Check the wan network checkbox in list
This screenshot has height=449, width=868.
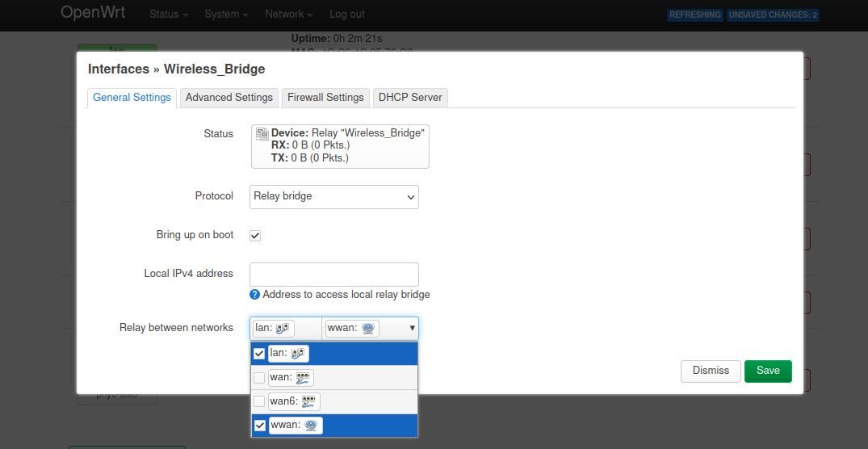(259, 377)
